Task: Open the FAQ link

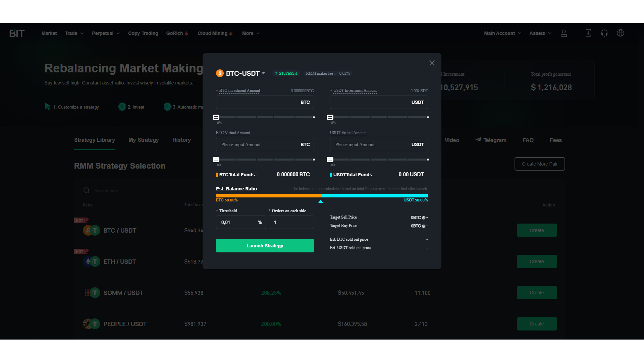Action: (528, 140)
